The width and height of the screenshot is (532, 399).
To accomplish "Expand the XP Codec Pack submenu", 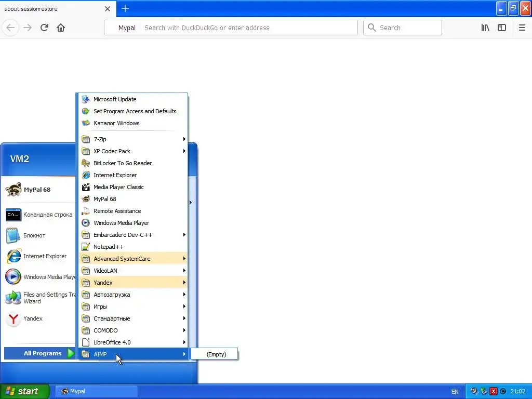I will pos(134,151).
